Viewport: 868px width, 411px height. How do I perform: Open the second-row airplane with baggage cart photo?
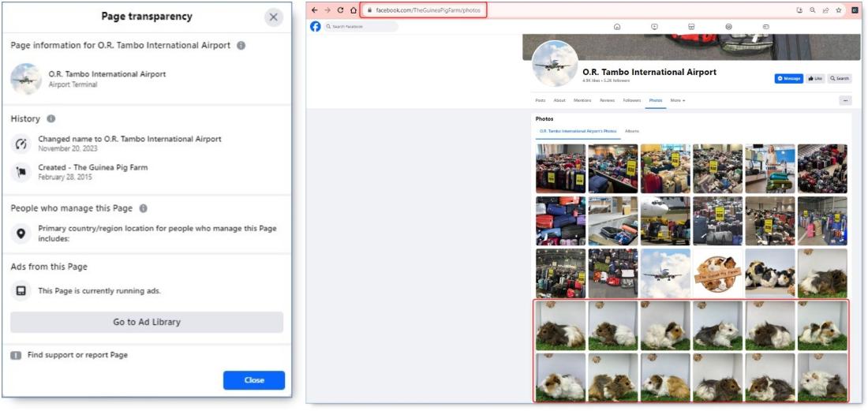tap(665, 221)
